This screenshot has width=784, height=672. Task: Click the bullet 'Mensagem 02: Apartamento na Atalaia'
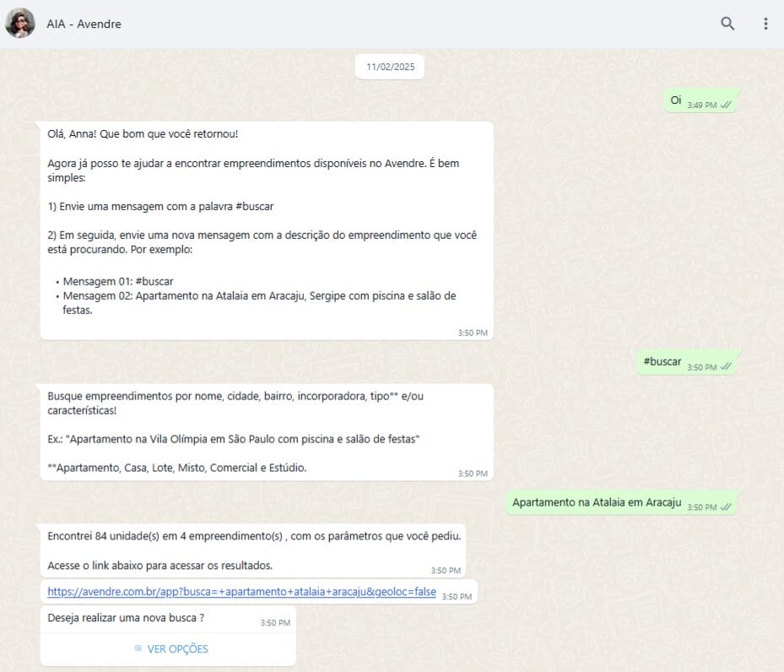click(259, 303)
